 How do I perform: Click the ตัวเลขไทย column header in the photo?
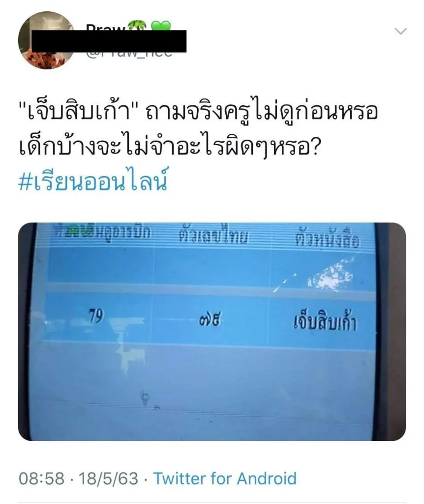coord(213,237)
